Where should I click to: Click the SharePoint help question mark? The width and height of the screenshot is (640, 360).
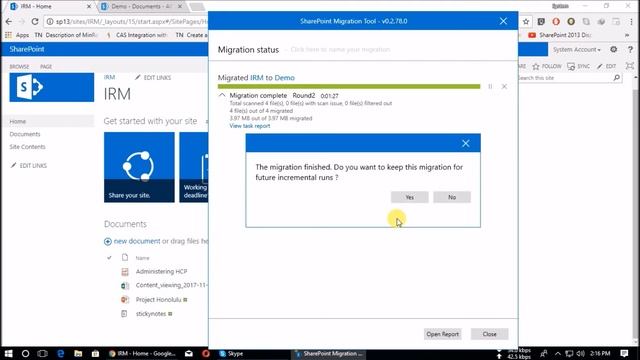(x=630, y=49)
